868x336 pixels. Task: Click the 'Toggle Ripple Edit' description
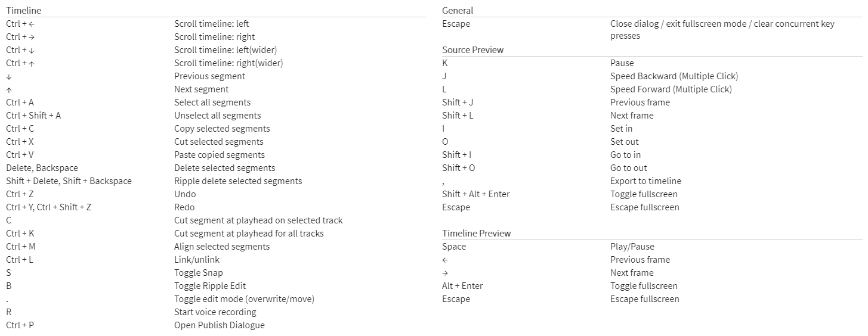[210, 286]
